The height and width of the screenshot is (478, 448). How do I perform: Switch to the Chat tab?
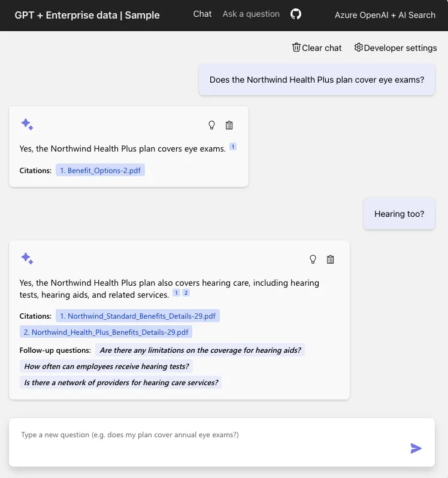tap(202, 14)
